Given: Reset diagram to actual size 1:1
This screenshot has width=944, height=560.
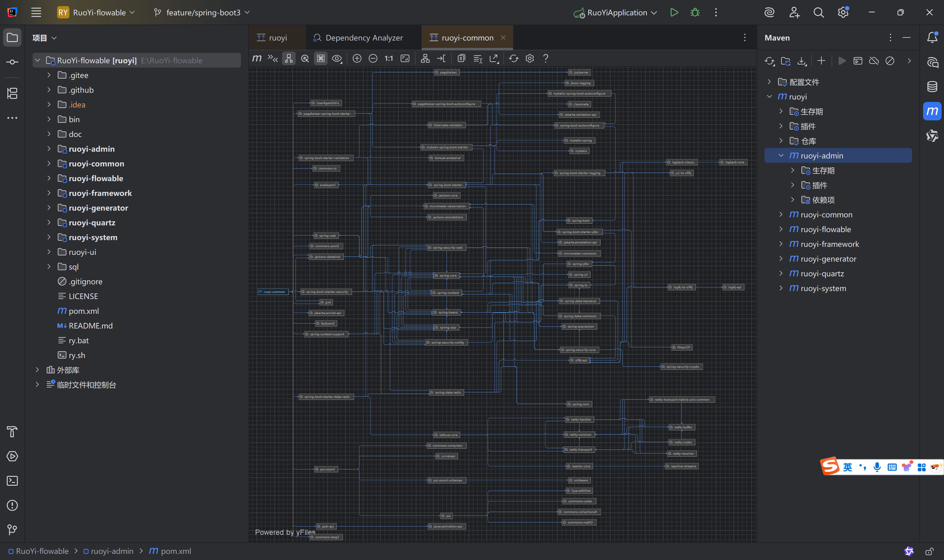Looking at the screenshot, I should (x=389, y=59).
